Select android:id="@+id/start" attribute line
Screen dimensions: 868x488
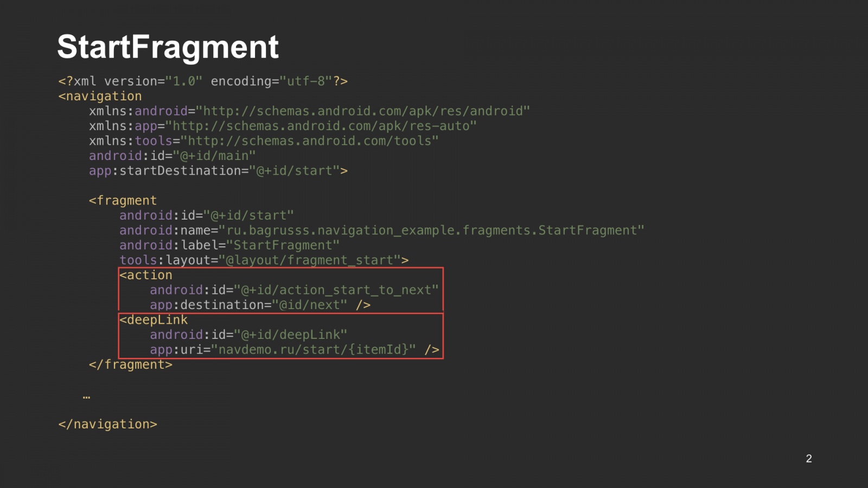206,215
